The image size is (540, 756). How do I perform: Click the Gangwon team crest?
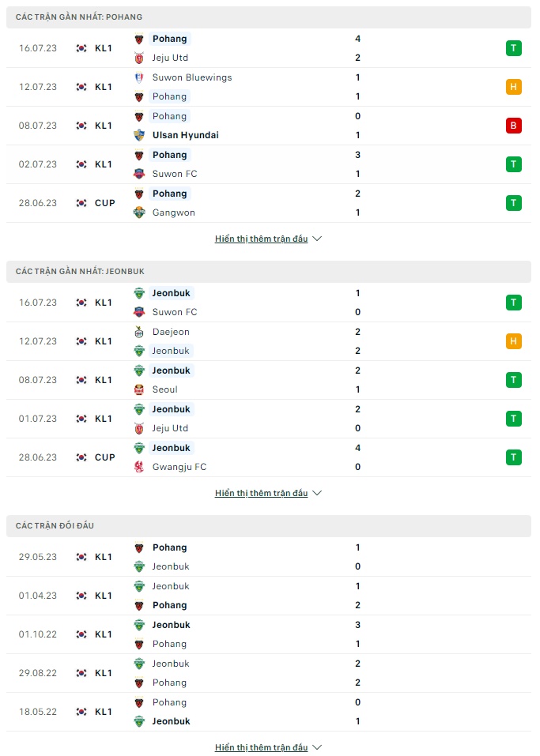coord(140,213)
